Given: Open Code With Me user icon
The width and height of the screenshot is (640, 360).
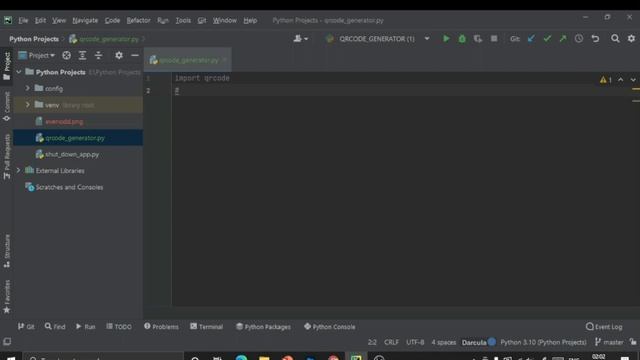Looking at the screenshot, I should [300, 39].
